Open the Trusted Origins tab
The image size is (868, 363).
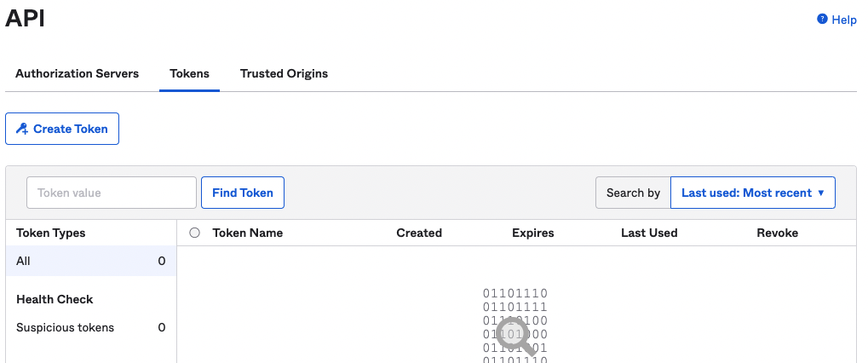[x=284, y=74]
